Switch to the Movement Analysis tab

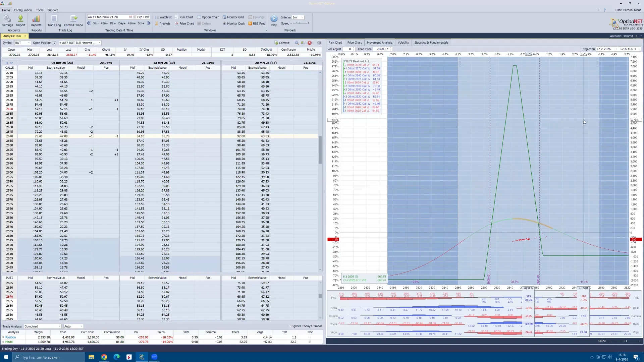pyautogui.click(x=380, y=43)
